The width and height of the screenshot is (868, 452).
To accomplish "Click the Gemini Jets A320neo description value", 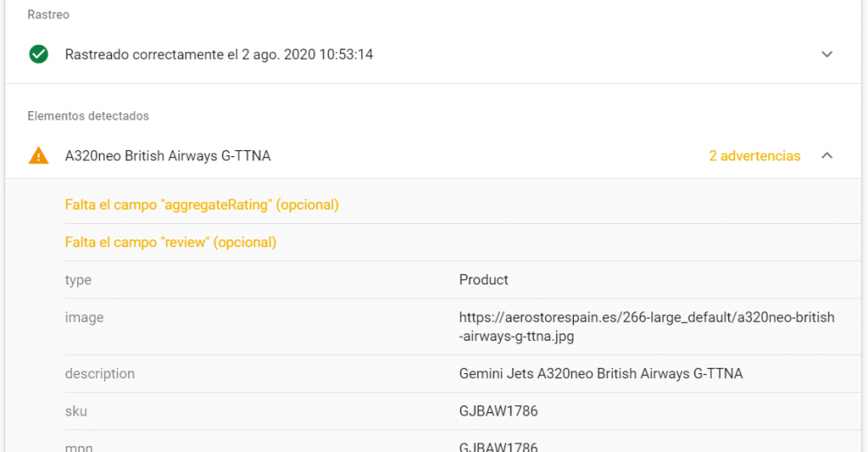I will tap(601, 374).
